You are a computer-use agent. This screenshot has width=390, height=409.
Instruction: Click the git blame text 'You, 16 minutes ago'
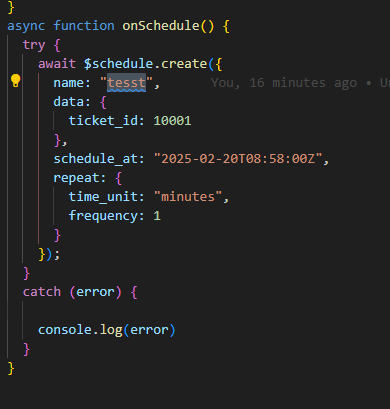click(x=284, y=83)
